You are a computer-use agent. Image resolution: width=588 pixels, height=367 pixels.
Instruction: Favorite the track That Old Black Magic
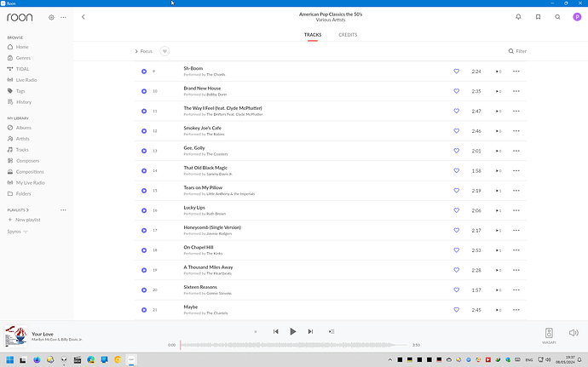point(457,170)
